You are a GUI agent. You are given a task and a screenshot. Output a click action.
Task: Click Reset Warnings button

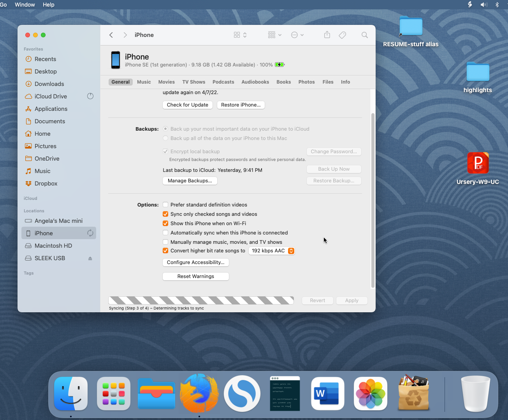point(196,276)
